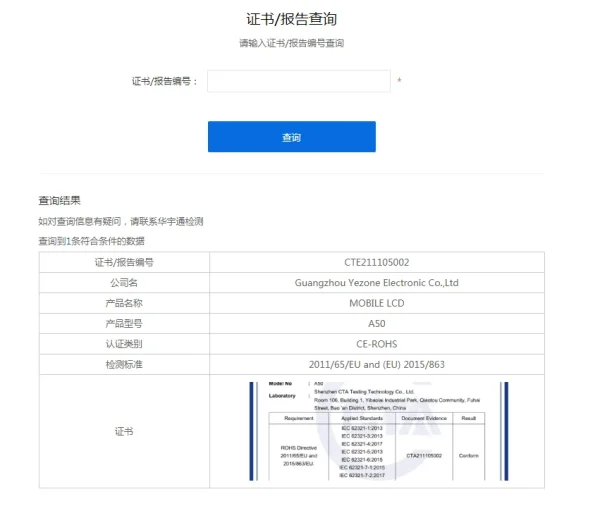Select product model A50 cell
The height and width of the screenshot is (506, 600).
[x=377, y=323]
